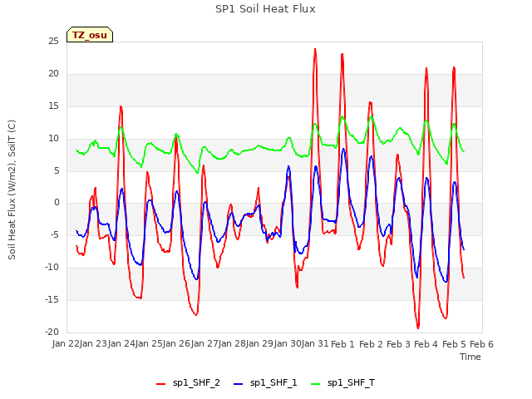The height and width of the screenshot is (399, 532).
Task: Click the Feb 4 x-axis tick label
Action: click(x=426, y=344)
